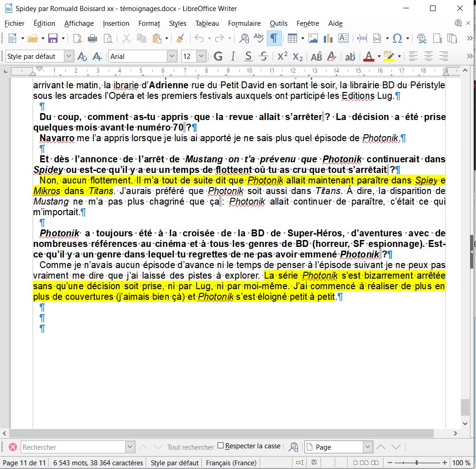Click the Update selected style icon
Viewport: 476px width, 469px height.
pyautogui.click(x=82, y=57)
